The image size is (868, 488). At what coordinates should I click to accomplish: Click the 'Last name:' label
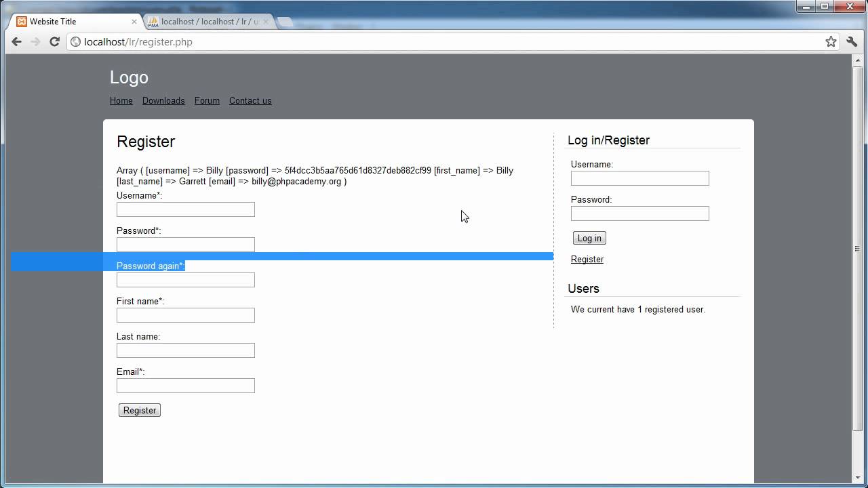(x=138, y=337)
